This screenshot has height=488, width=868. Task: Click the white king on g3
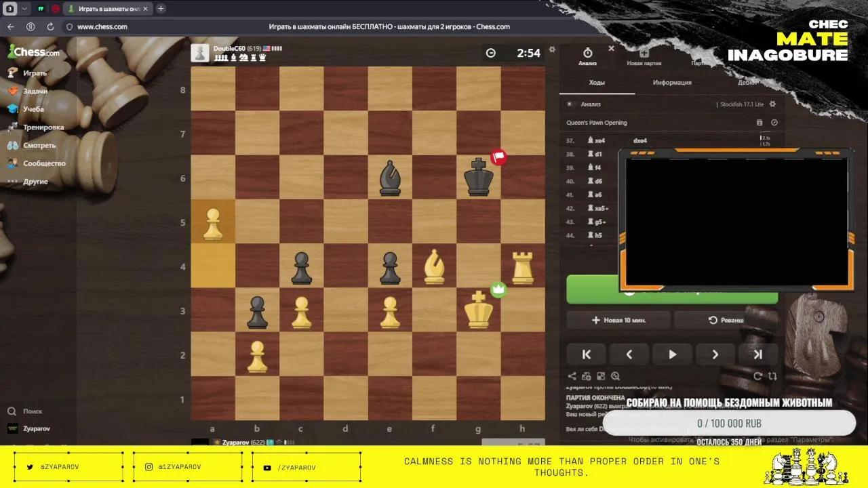pyautogui.click(x=479, y=310)
